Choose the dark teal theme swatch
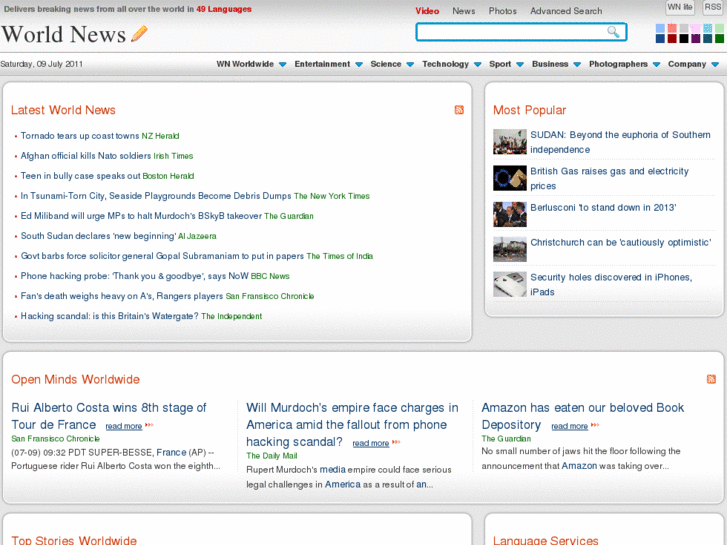The height and width of the screenshot is (545, 727). coord(708,39)
